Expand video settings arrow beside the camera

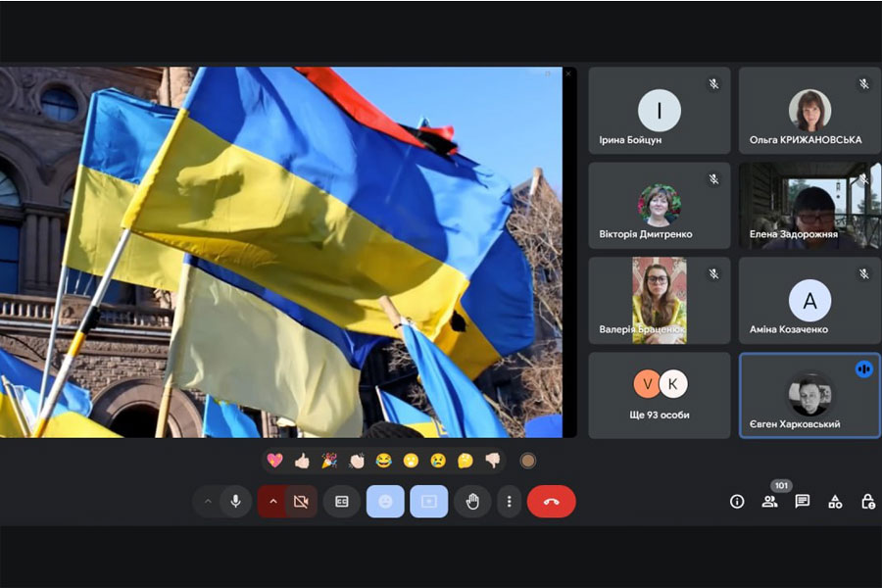click(x=272, y=501)
